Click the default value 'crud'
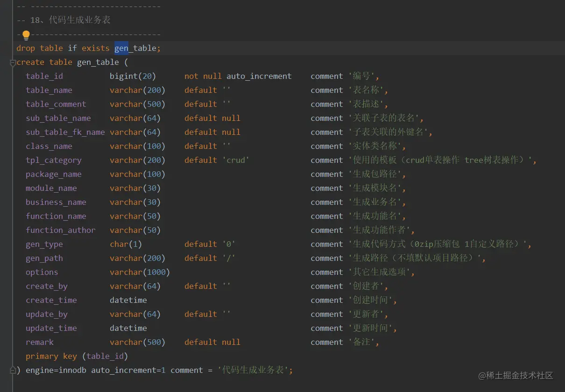The image size is (565, 392). point(236,160)
